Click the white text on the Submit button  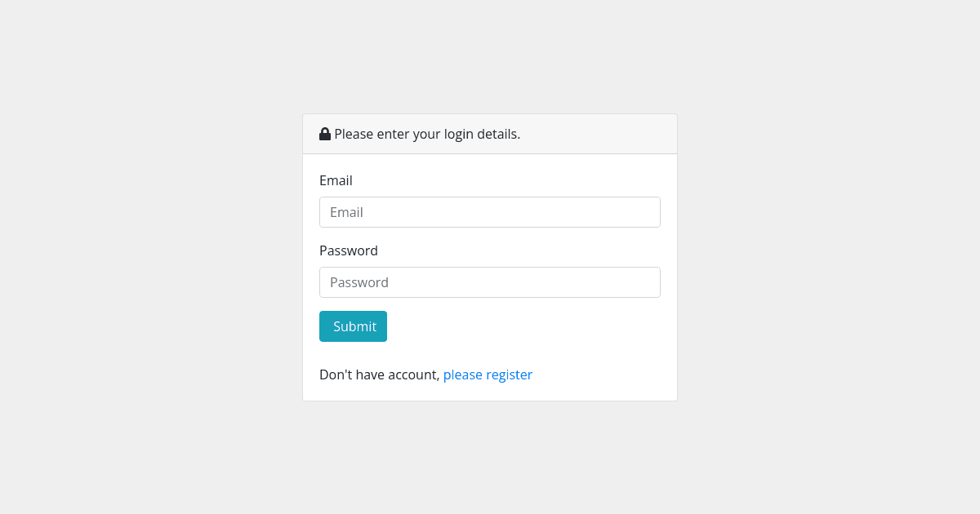tap(354, 326)
